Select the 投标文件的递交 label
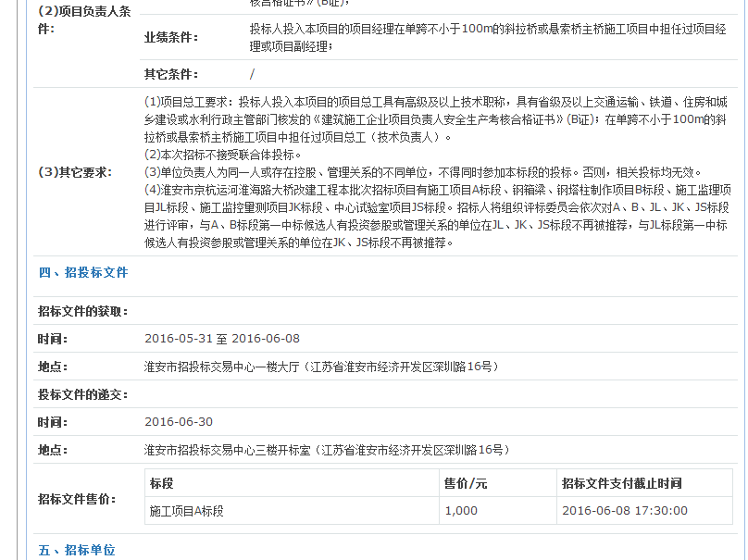 click(x=82, y=394)
